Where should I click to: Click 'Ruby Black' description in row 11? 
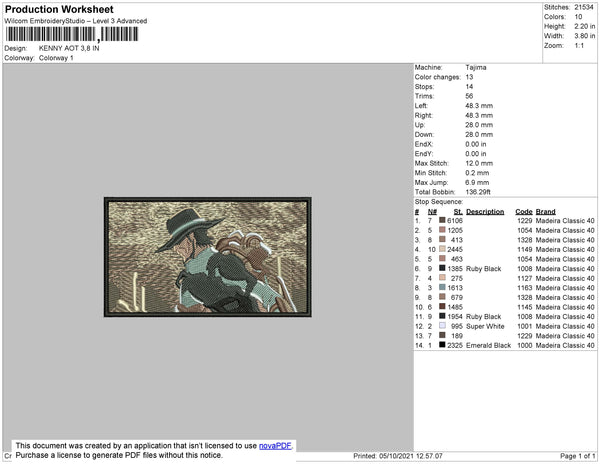pos(484,316)
